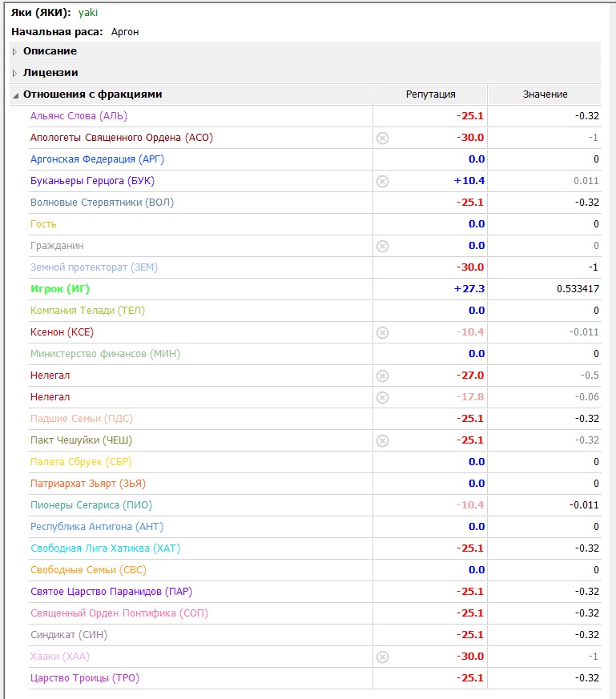The width and height of the screenshot is (616, 699).
Task: Click the Репутация column header
Action: click(x=430, y=94)
